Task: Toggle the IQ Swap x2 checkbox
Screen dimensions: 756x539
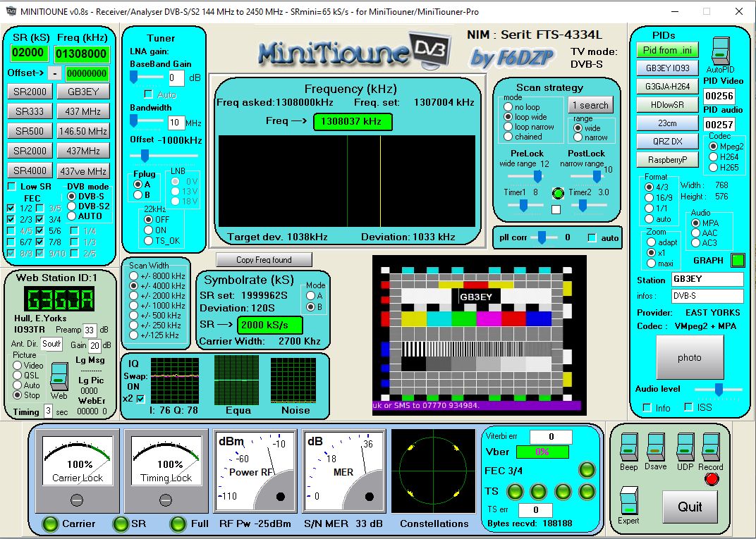Action: (140, 399)
